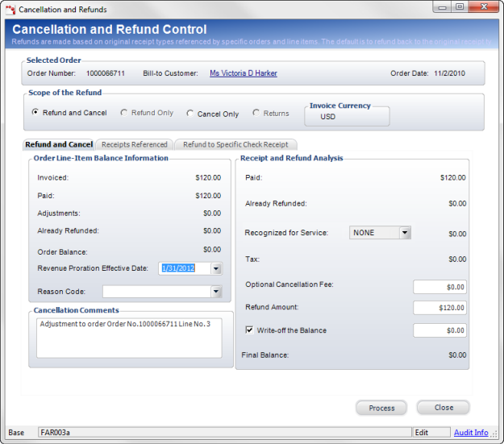Click the Tax $0.00 value
504x444 pixels.
click(x=457, y=259)
